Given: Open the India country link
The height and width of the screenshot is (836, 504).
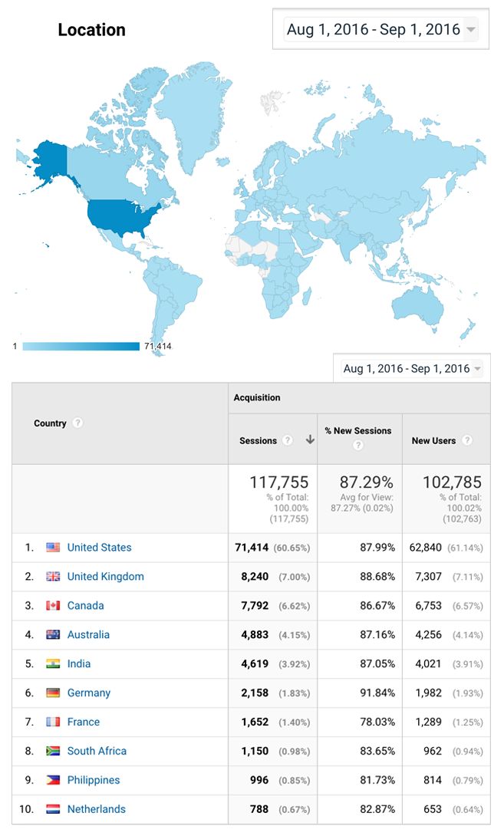Looking at the screenshot, I should click(79, 663).
